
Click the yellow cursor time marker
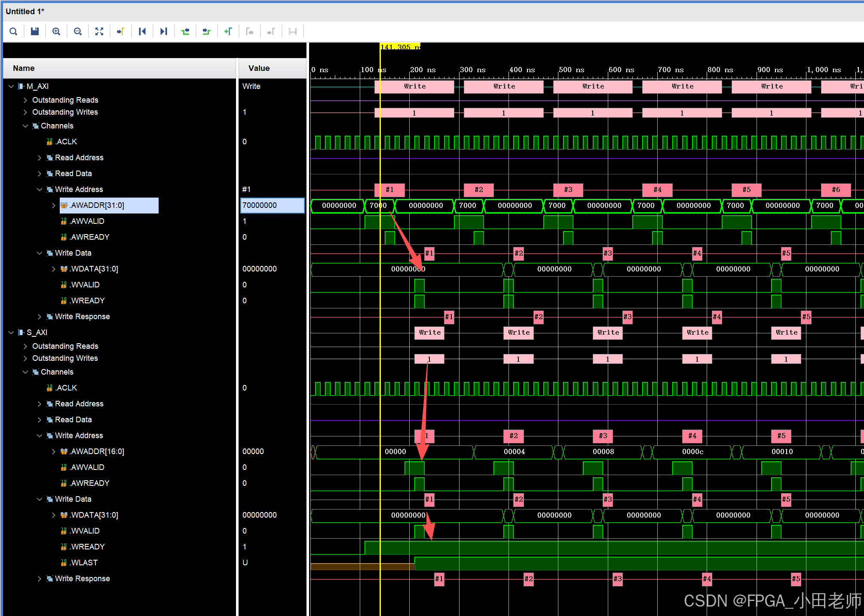click(x=400, y=47)
